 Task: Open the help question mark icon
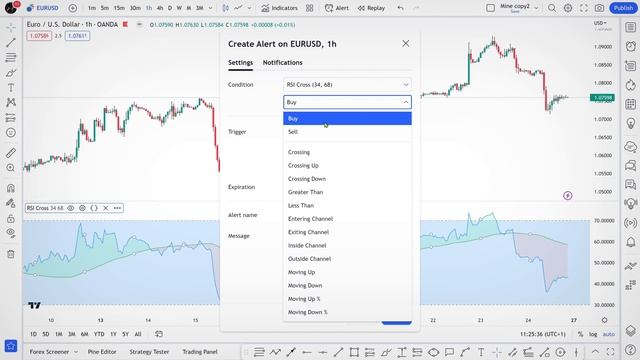coord(631,349)
